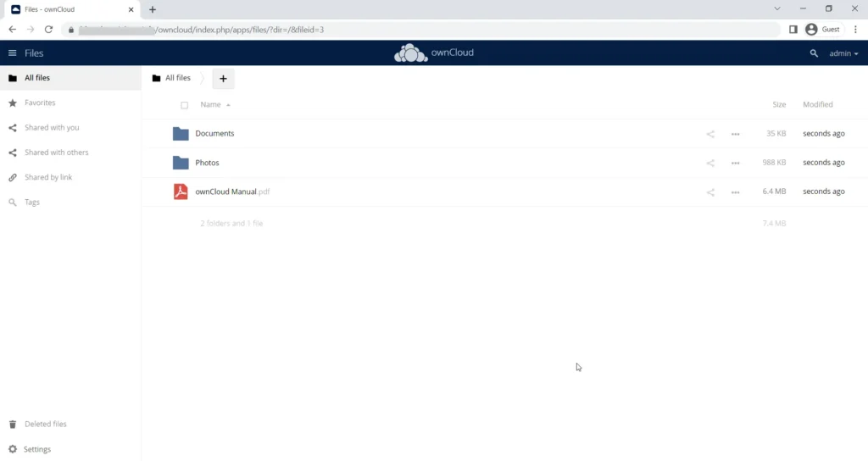Viewport: 868px width, 461px height.
Task: Toggle the browser side panel icon
Action: point(793,30)
